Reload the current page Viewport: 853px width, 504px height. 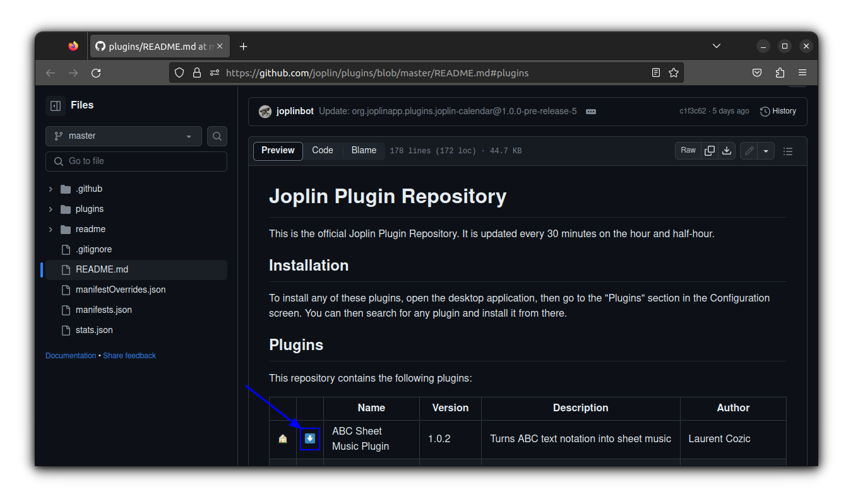(96, 73)
